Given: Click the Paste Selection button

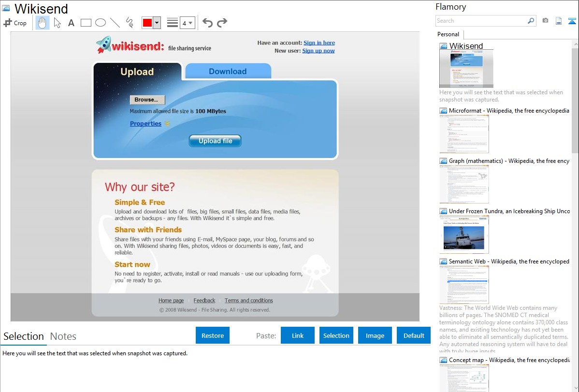Looking at the screenshot, I should (x=336, y=335).
